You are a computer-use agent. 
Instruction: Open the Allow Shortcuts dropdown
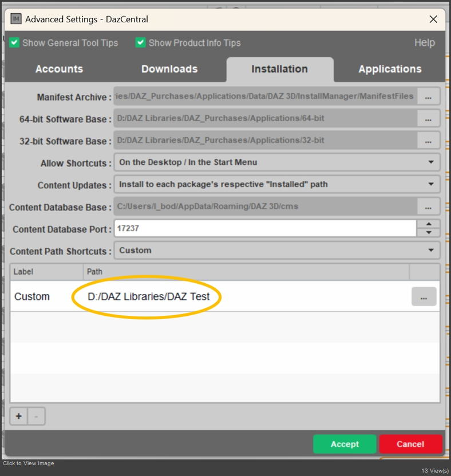(277, 162)
